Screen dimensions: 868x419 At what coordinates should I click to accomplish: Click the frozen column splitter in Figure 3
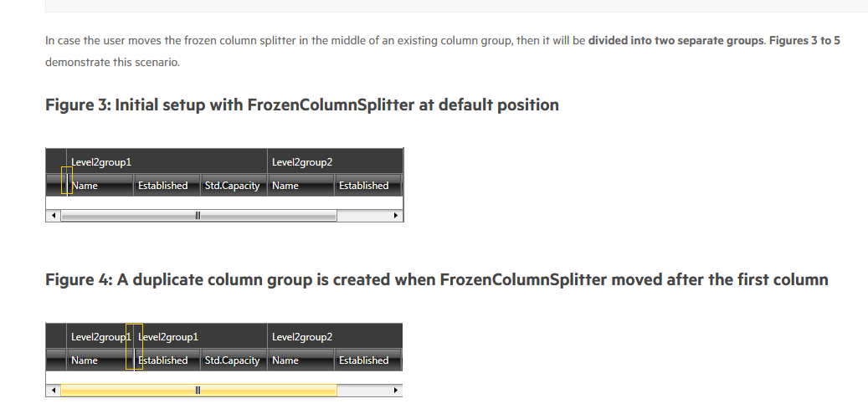tap(67, 181)
